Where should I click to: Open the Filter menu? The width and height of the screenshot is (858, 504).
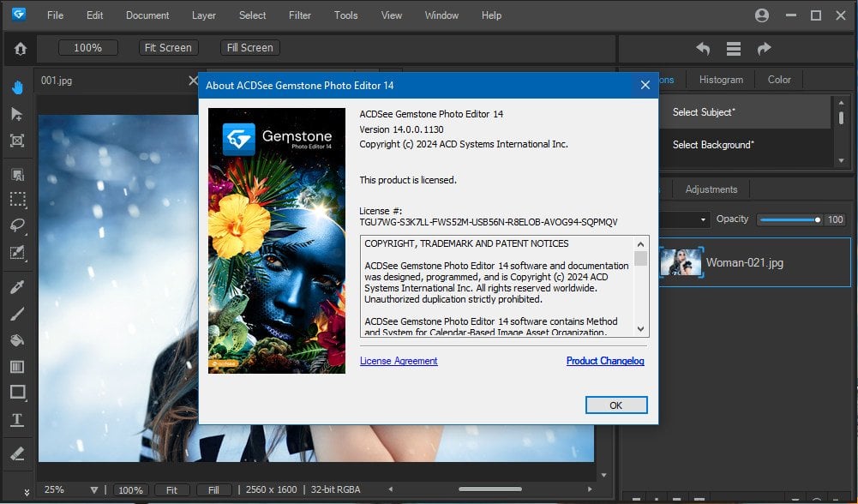(300, 15)
